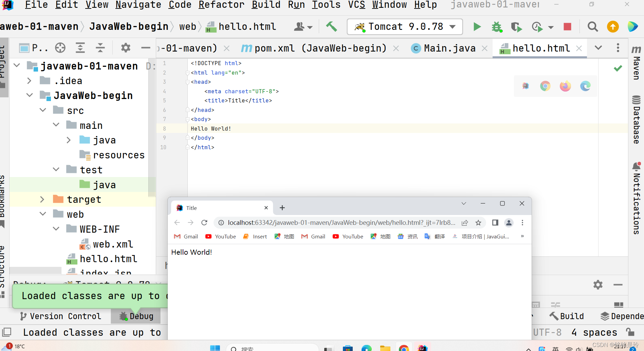
Task: Open the Build menu
Action: pos(266,5)
